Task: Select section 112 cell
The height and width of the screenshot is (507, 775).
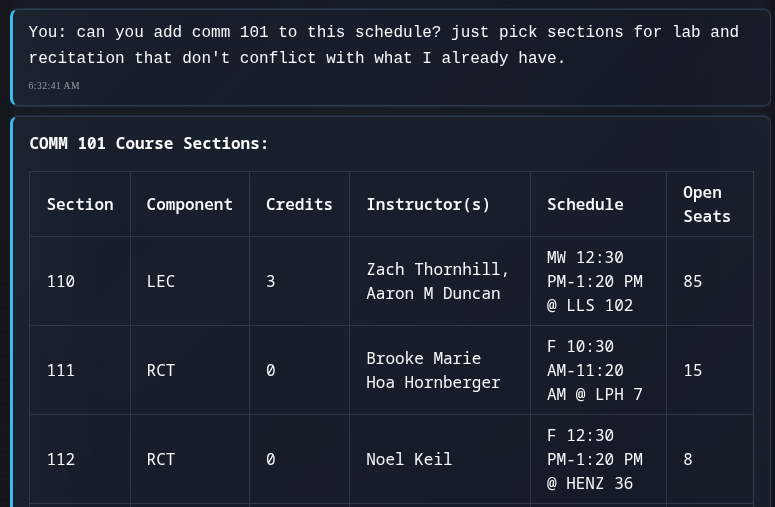Action: pyautogui.click(x=80, y=459)
